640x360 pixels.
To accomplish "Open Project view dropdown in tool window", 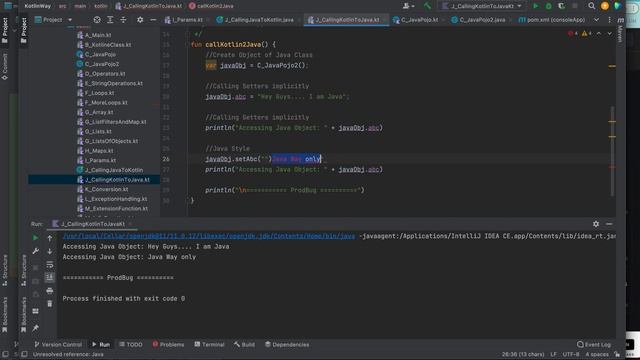I will [x=53, y=20].
